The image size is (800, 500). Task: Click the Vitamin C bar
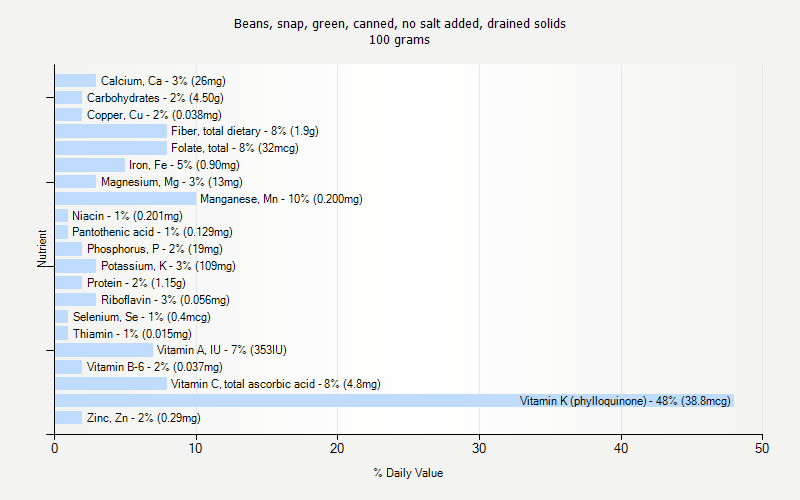[111, 384]
